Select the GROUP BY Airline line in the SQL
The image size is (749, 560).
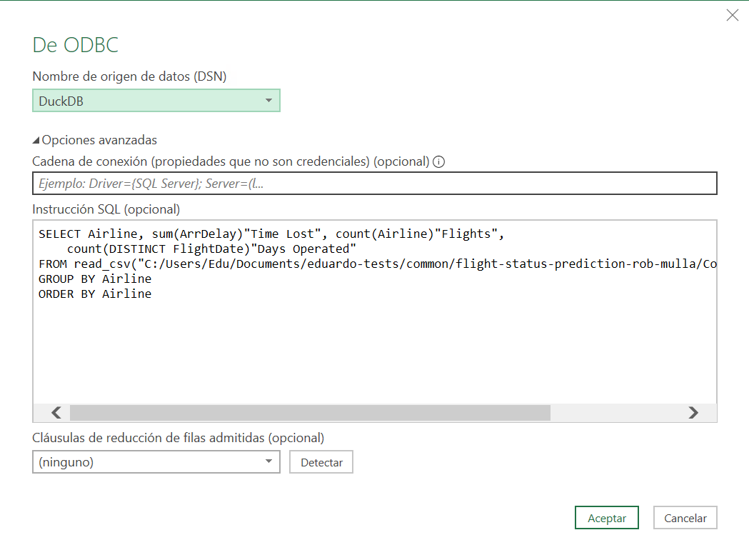coord(96,279)
